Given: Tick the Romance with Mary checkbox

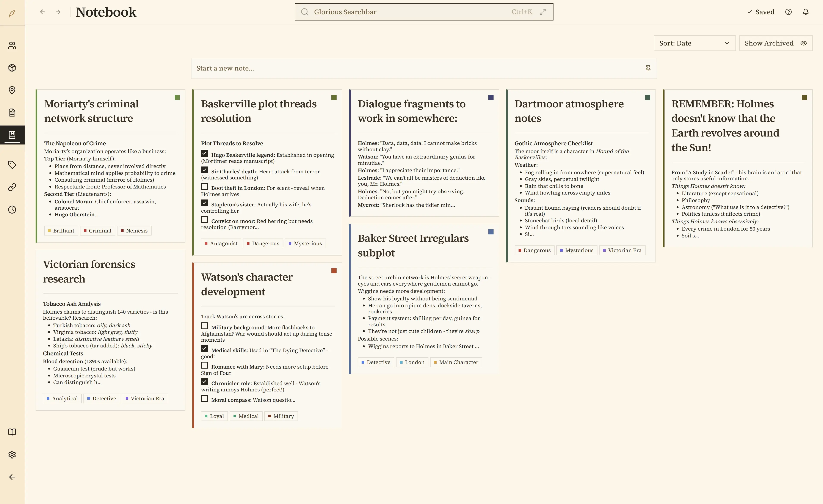Looking at the screenshot, I should (204, 365).
